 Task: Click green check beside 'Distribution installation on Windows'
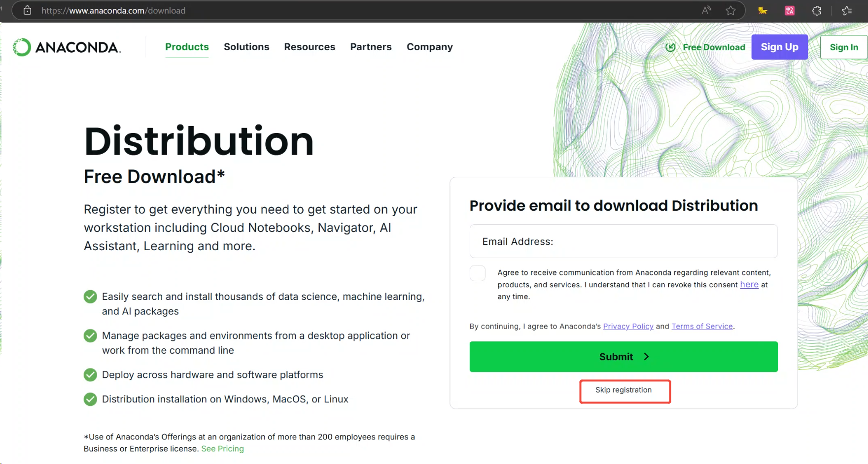click(90, 399)
